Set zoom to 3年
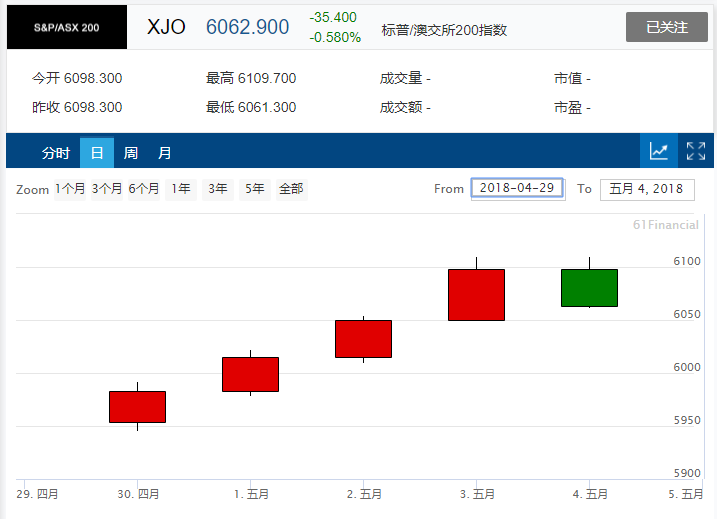 click(218, 189)
